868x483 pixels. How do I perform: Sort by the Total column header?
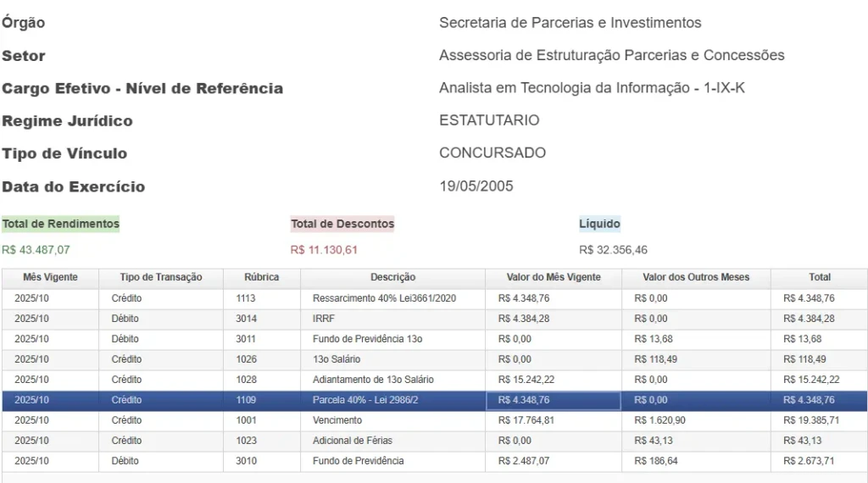click(820, 277)
